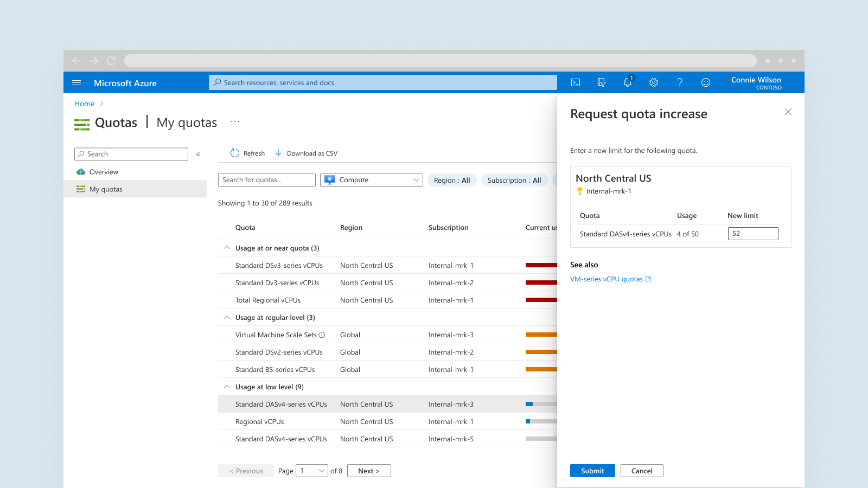This screenshot has width=868, height=488.
Task: Select My quotas in the left menu
Action: tap(106, 189)
